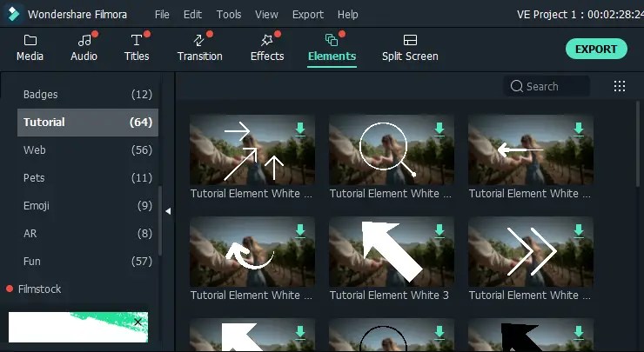
Task: Click the Tutorial Element White 3 label
Action: tap(389, 296)
